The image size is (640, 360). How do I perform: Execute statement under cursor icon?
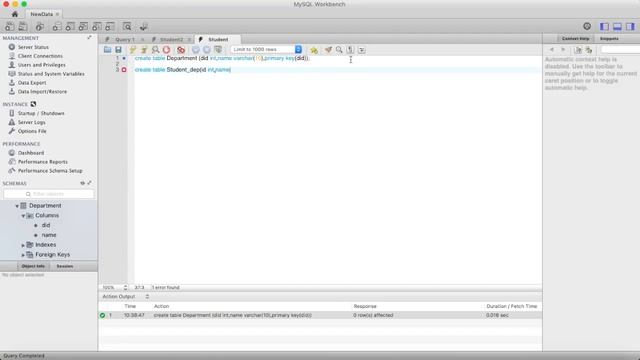click(x=144, y=50)
